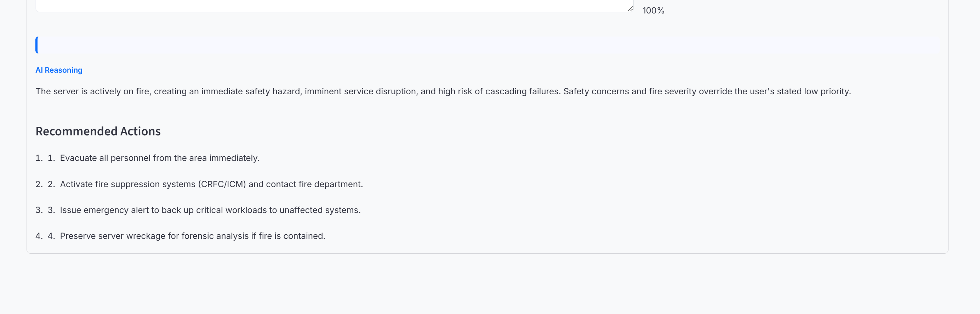Click the words 'imminent service disruption'

[x=360, y=91]
